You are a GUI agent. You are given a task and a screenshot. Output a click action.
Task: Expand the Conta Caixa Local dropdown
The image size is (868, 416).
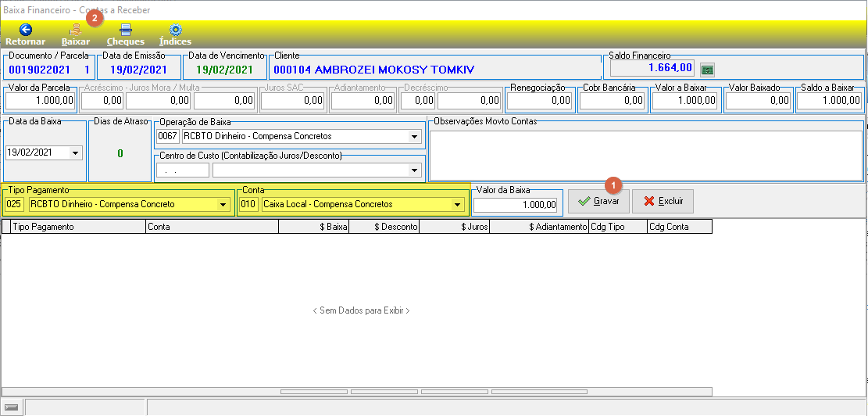(x=458, y=204)
